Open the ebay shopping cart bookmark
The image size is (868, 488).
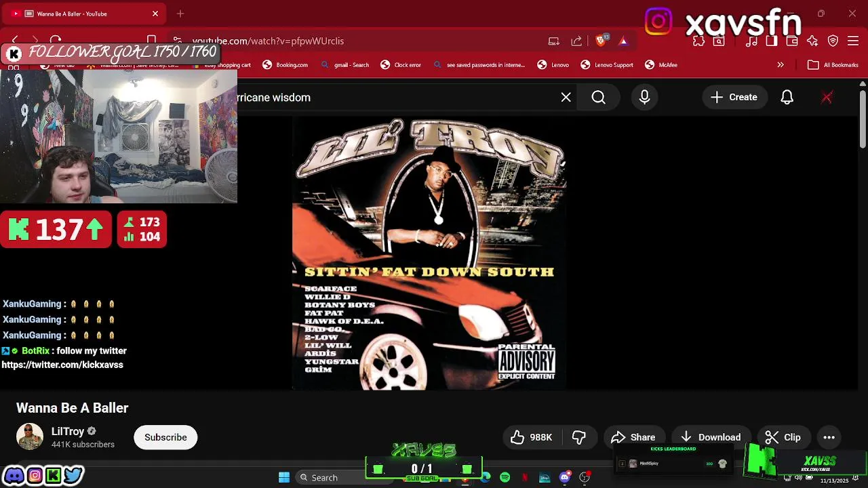(220, 65)
